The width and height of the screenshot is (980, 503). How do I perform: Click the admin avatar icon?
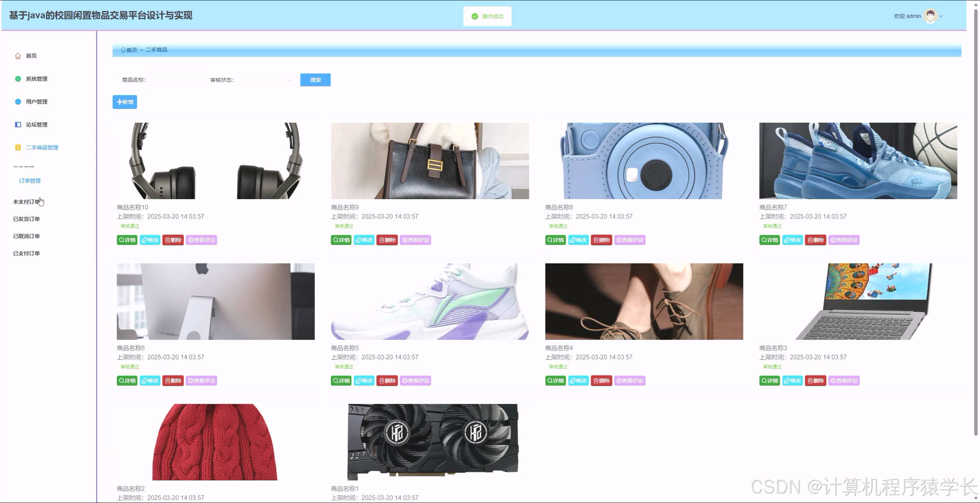click(x=930, y=16)
